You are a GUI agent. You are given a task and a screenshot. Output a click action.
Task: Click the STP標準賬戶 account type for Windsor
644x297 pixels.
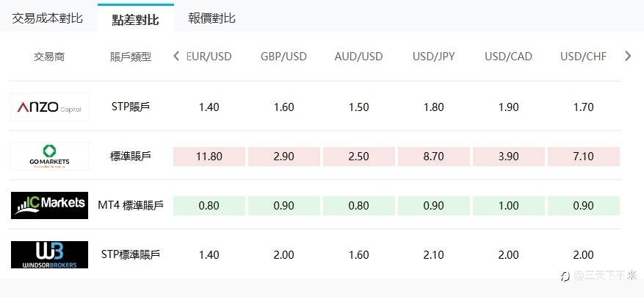(x=131, y=254)
